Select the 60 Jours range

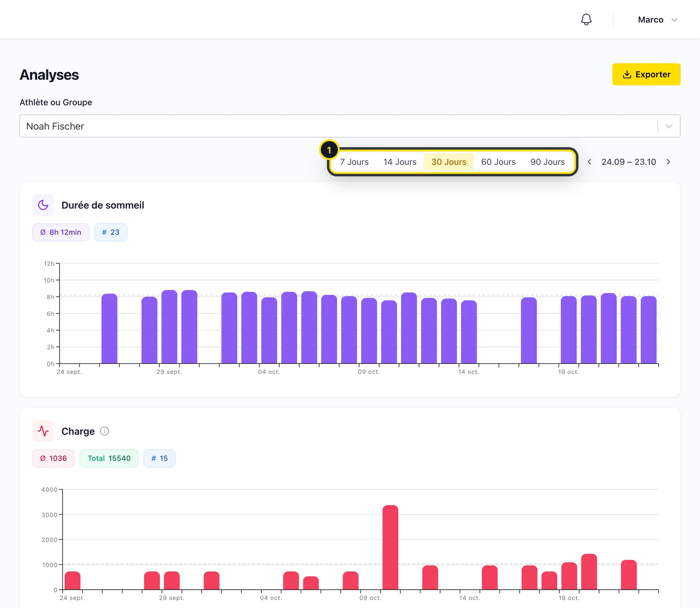(498, 162)
